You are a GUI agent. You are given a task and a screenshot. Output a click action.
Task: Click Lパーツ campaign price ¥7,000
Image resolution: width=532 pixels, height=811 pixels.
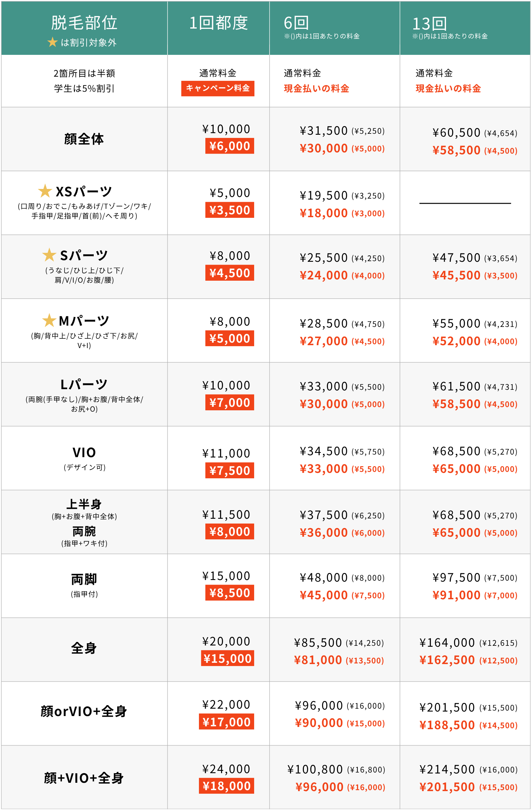pyautogui.click(x=230, y=402)
